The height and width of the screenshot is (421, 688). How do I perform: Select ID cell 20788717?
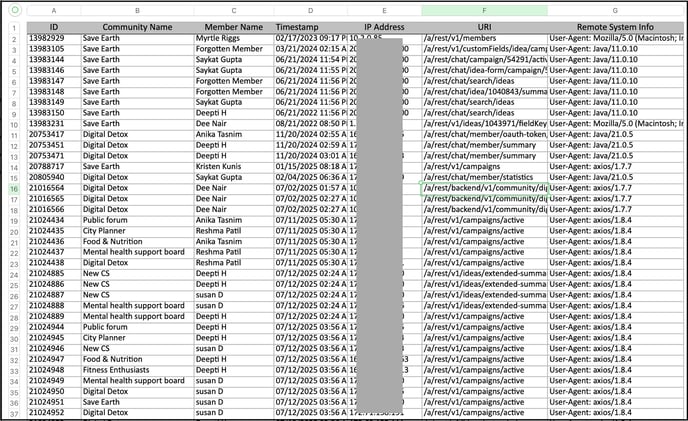coord(54,166)
